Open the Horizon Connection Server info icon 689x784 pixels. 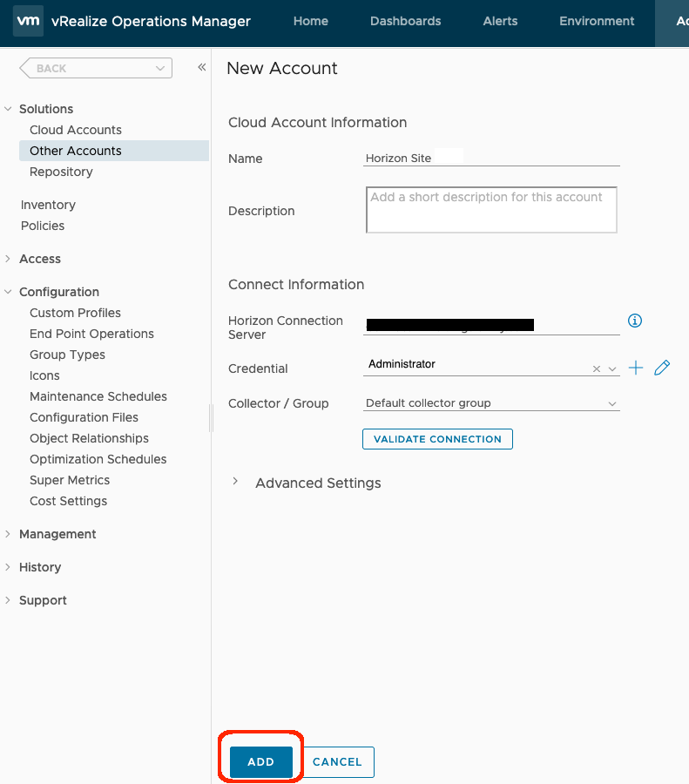(635, 321)
